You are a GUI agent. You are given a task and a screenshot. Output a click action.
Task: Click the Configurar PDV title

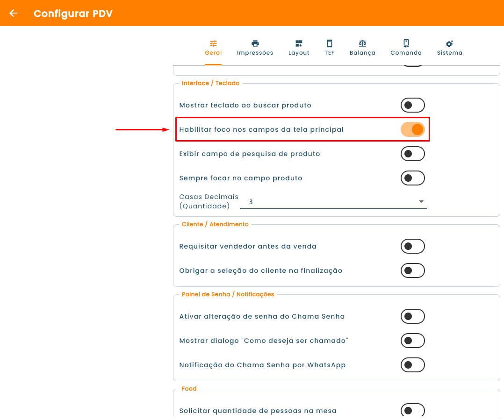(x=73, y=14)
